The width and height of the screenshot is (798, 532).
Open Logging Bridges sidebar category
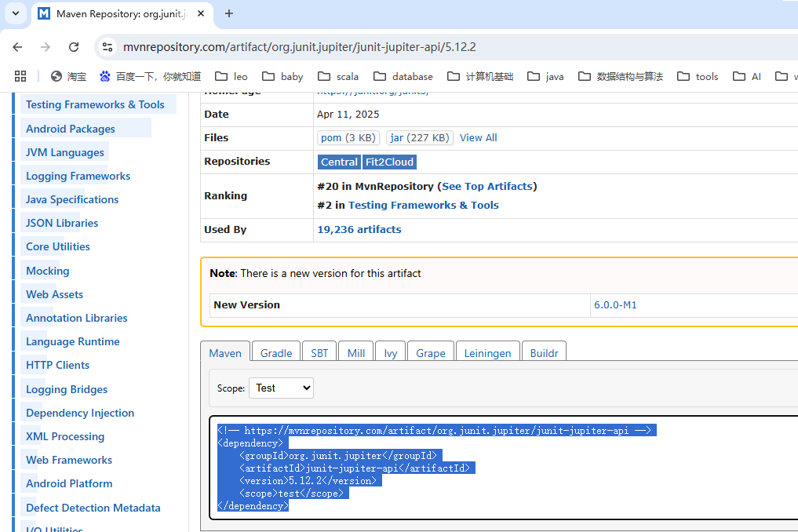click(x=67, y=389)
